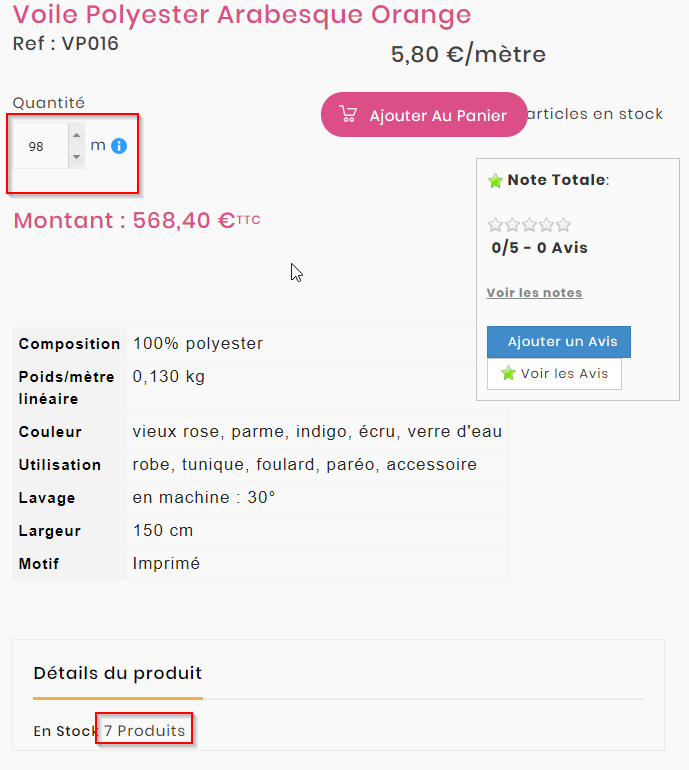Click the quantity input field showing 98
Screen dimensions: 689x770
coord(40,146)
